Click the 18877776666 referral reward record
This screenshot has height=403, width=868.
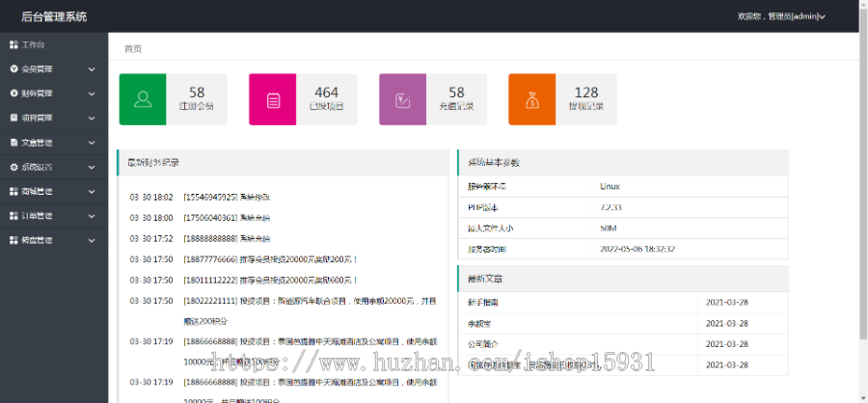244,259
